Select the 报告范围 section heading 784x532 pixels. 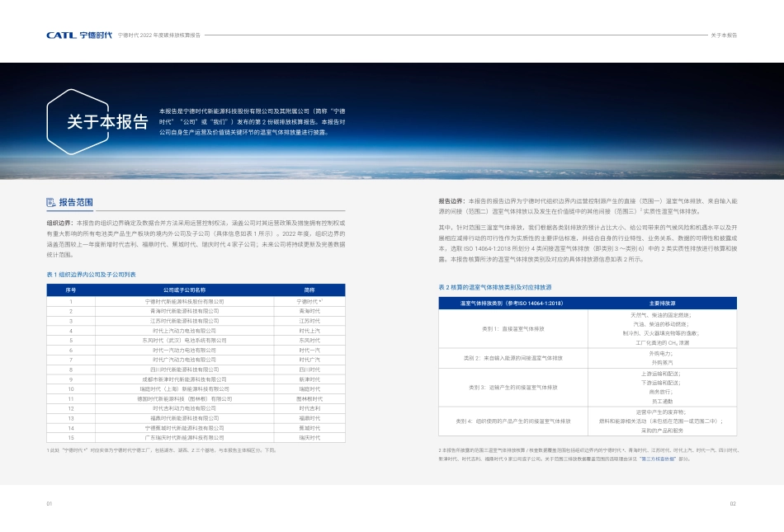[x=76, y=202]
